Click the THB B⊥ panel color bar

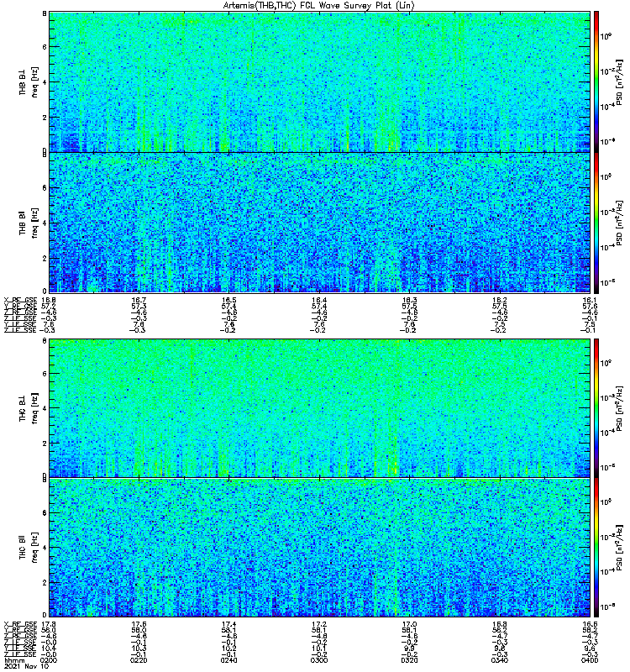596,81
